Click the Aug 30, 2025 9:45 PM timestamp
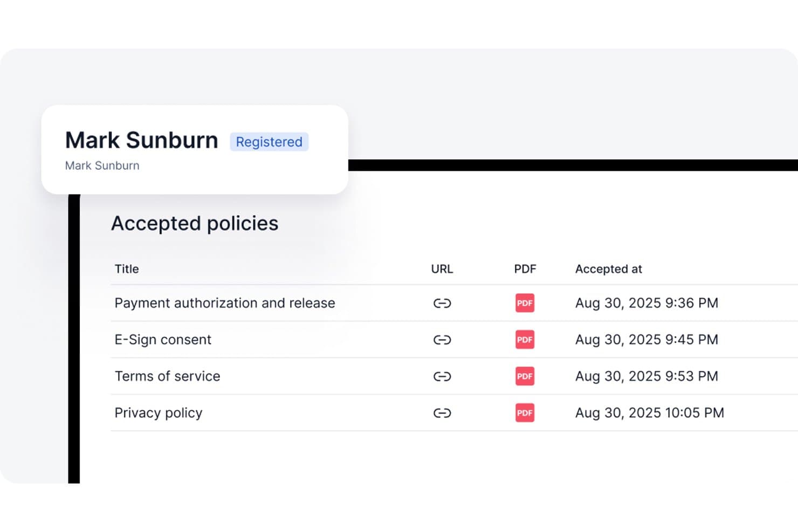The image size is (798, 532). (x=647, y=340)
